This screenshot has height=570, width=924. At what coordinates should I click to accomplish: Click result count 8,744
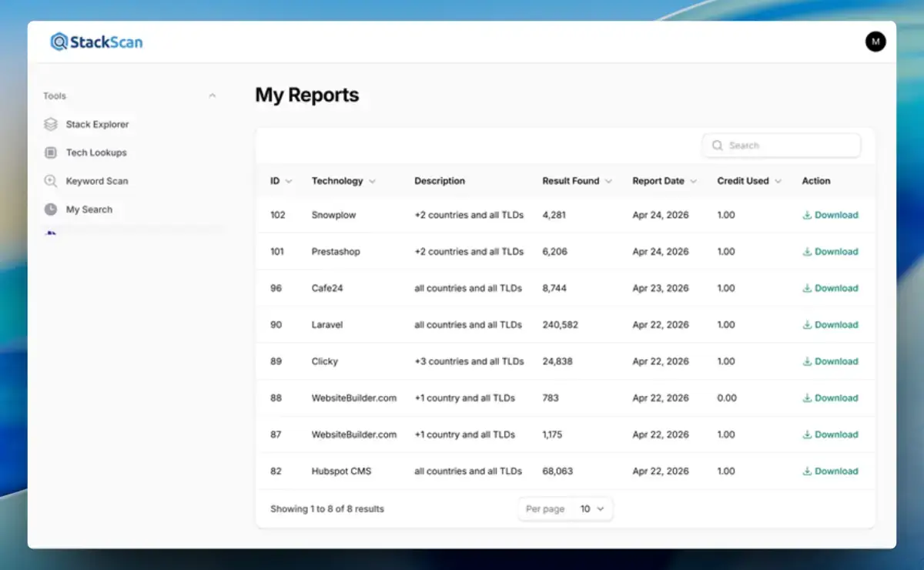pos(554,289)
